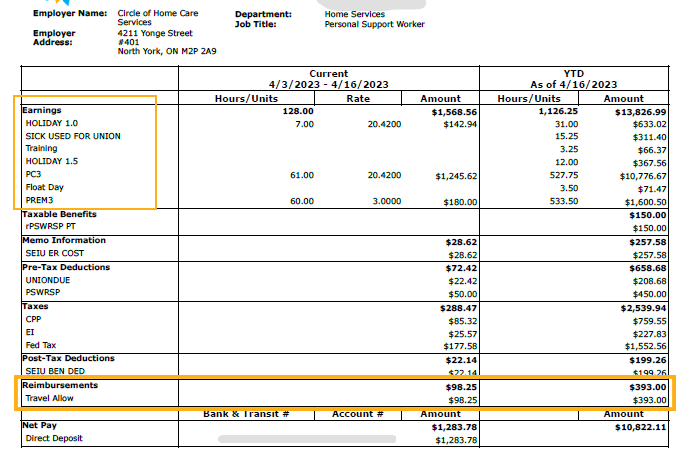Select the Fed Tax row label
The height and width of the screenshot is (454, 687).
coord(43,345)
